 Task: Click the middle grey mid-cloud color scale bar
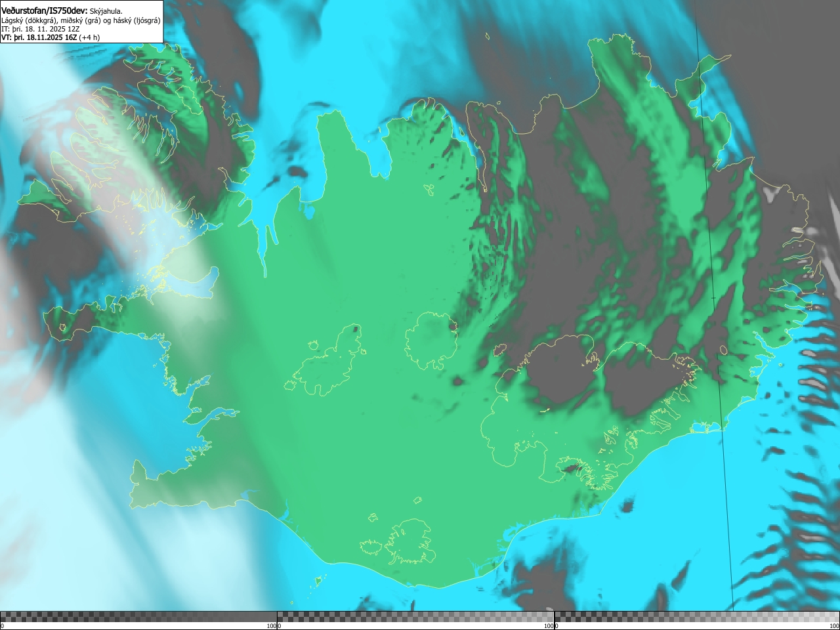[415, 617]
